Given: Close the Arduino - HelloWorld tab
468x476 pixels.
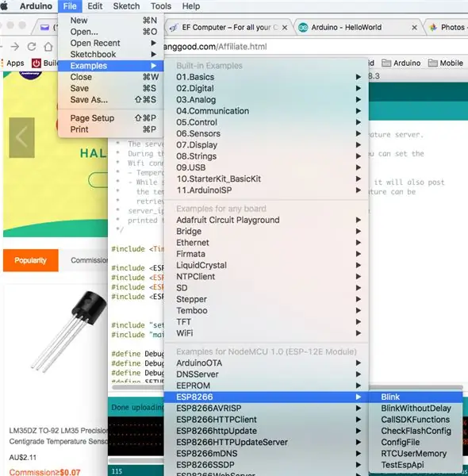Looking at the screenshot, I should (x=414, y=28).
